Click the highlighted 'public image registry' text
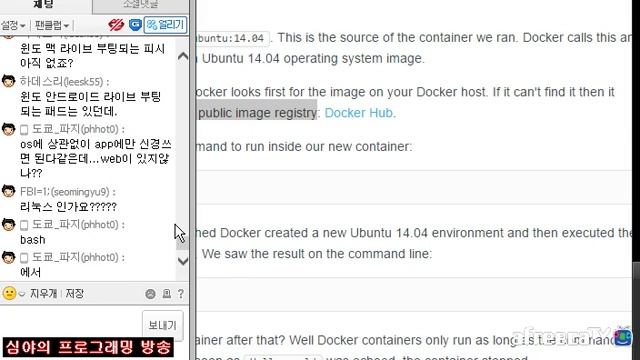This screenshot has width=640, height=360. point(257,113)
